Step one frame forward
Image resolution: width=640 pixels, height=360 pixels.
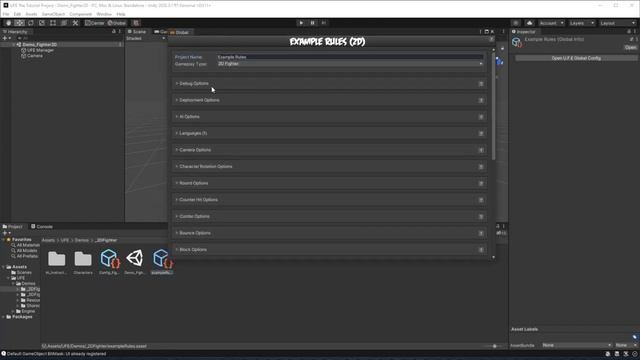[324, 23]
